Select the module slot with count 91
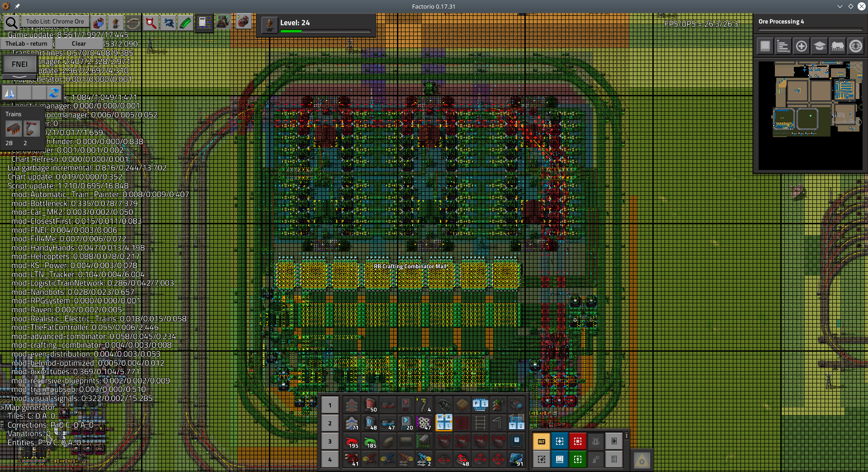 (516, 459)
